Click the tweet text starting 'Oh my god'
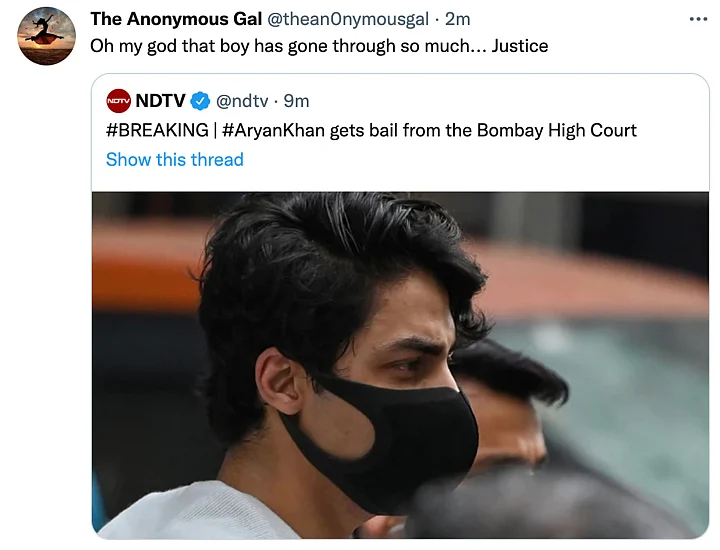Screen dimensions: 720x550 pos(319,46)
